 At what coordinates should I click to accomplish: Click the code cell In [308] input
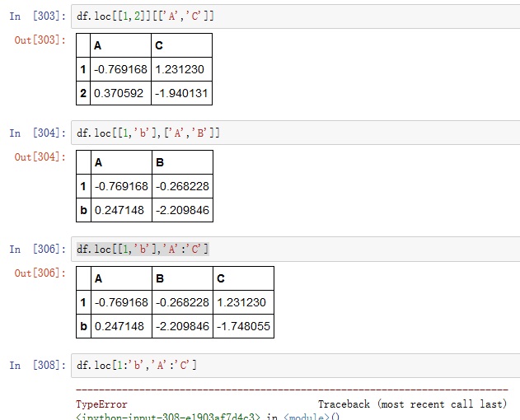(296, 366)
